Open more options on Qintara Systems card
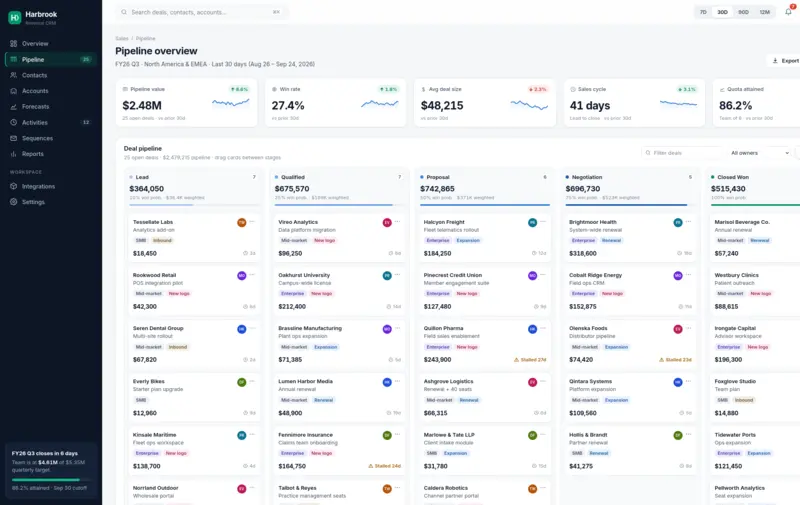The height and width of the screenshot is (505, 800). [688, 381]
